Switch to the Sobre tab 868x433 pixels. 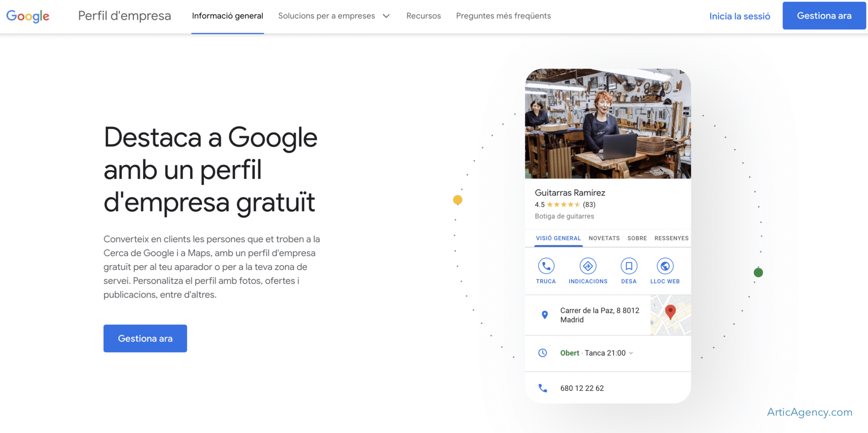(637, 238)
